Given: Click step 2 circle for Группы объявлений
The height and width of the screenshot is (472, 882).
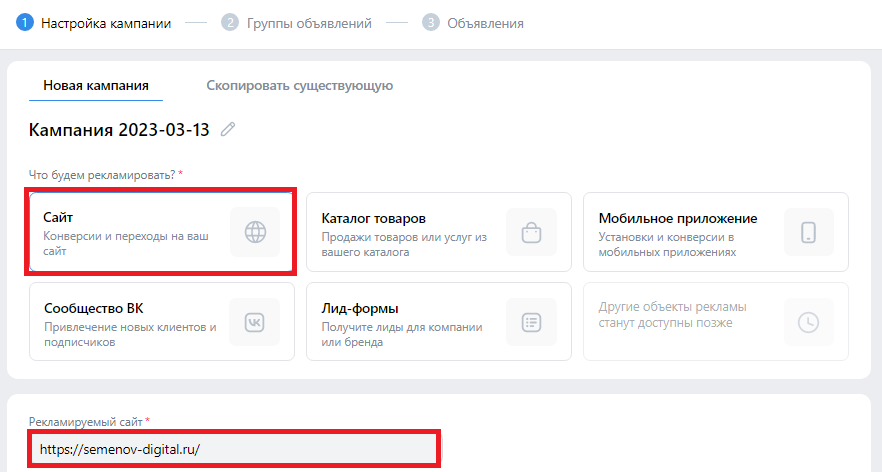Looking at the screenshot, I should coord(231,23).
